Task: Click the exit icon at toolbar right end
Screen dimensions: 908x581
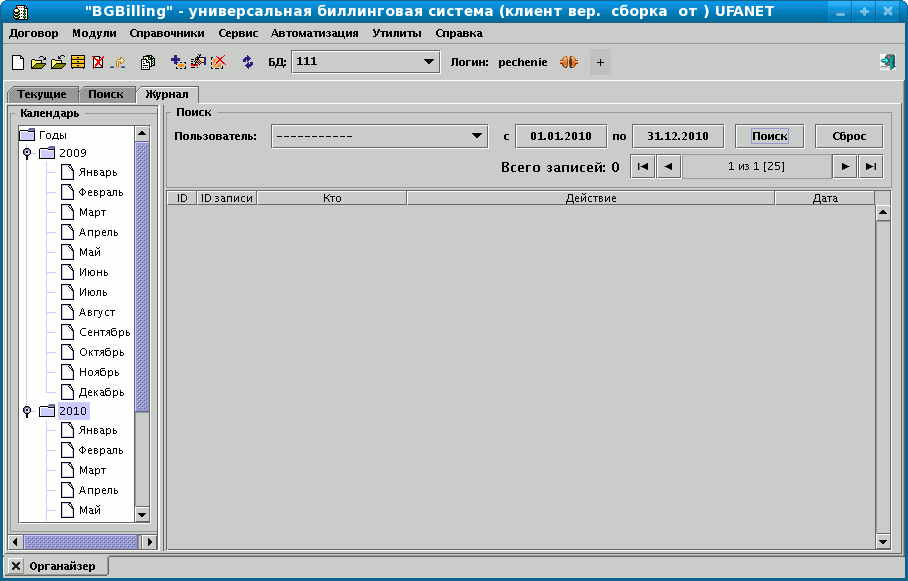Action: [887, 62]
